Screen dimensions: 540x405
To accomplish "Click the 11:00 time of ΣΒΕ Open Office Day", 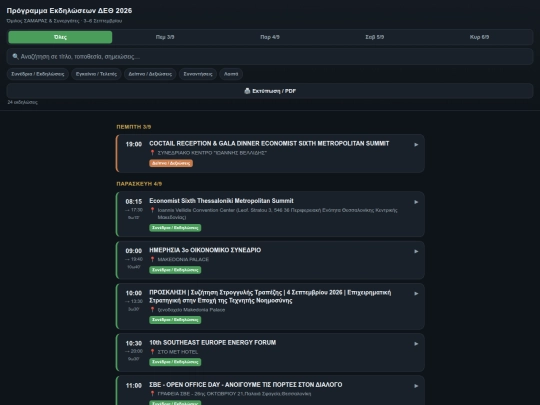I will 134,385.
